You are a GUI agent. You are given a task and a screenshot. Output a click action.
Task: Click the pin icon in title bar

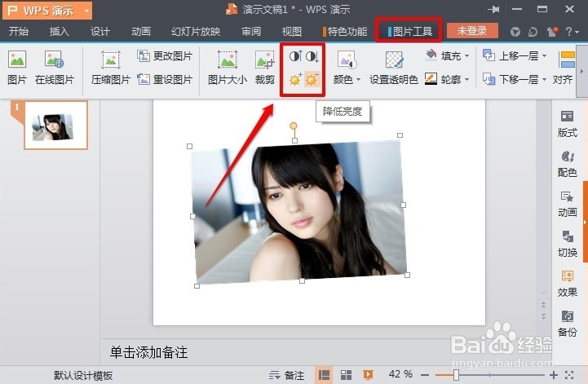(x=493, y=9)
